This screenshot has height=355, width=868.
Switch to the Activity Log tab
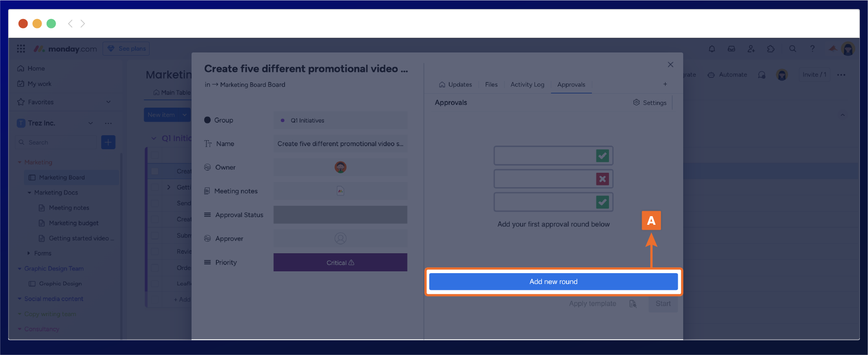pyautogui.click(x=527, y=85)
